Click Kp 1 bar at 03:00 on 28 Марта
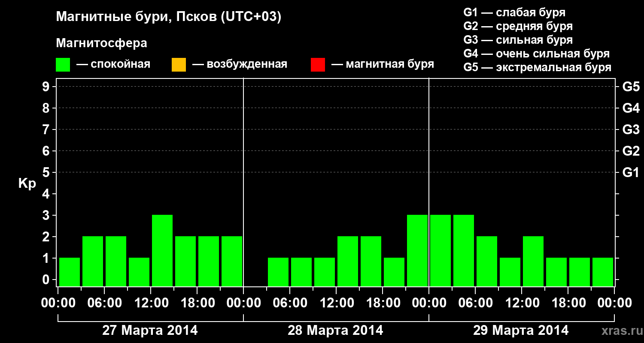Viewport: 644px width, 343px height. pyautogui.click(x=278, y=272)
